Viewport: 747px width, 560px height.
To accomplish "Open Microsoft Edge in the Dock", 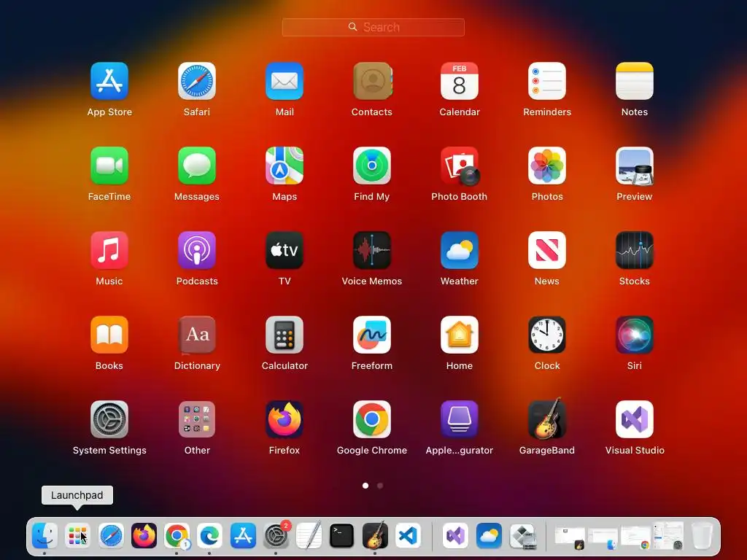I will click(x=209, y=535).
